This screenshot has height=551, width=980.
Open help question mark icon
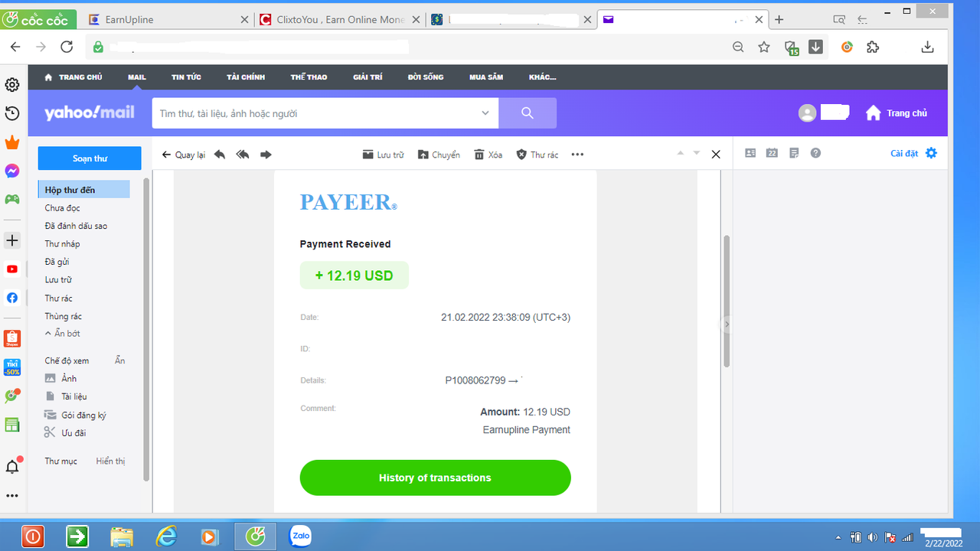point(816,153)
